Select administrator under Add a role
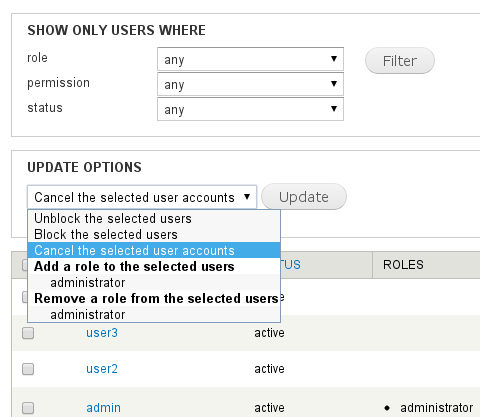The height and width of the screenshot is (417, 480). [154, 282]
